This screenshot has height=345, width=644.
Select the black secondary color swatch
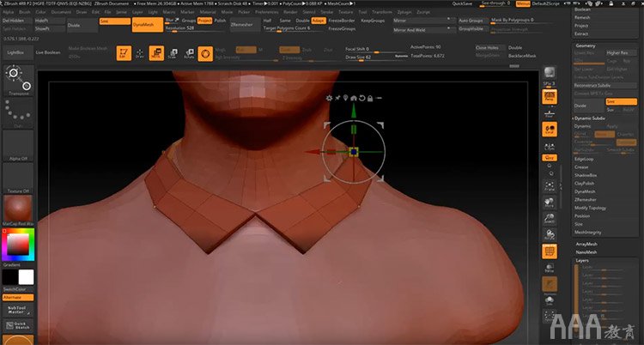click(x=9, y=277)
